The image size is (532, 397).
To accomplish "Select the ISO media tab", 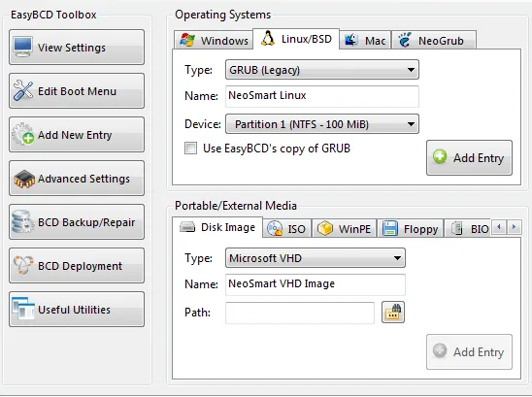I will coord(286,228).
